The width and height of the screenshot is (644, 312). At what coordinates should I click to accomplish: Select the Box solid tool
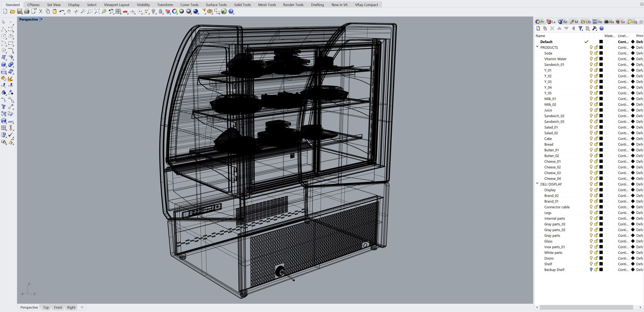point(4,64)
